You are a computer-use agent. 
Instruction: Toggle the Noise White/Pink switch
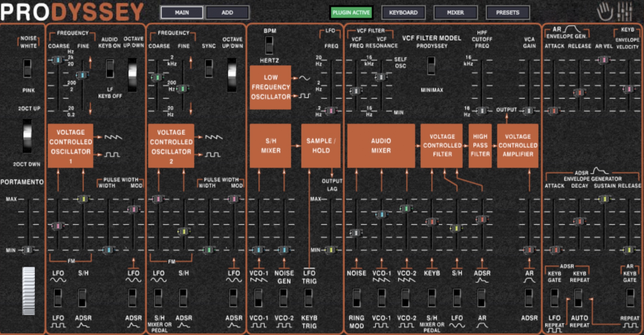point(27,68)
